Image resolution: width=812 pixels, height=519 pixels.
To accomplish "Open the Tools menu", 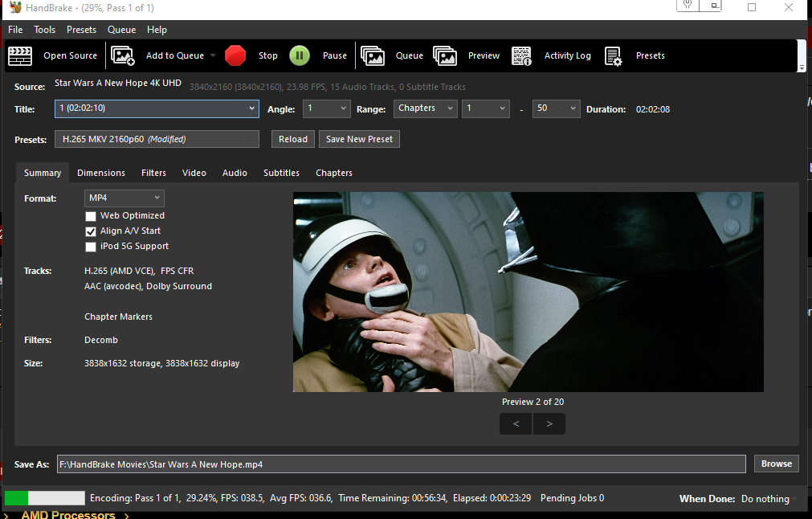I will [x=44, y=30].
